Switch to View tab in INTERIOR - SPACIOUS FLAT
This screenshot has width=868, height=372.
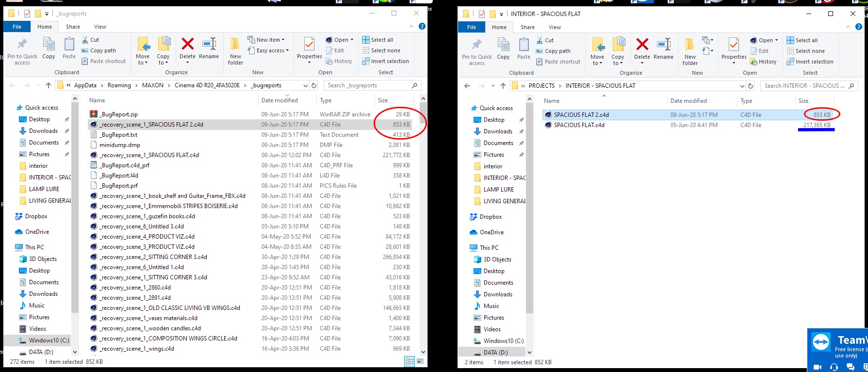click(x=555, y=27)
